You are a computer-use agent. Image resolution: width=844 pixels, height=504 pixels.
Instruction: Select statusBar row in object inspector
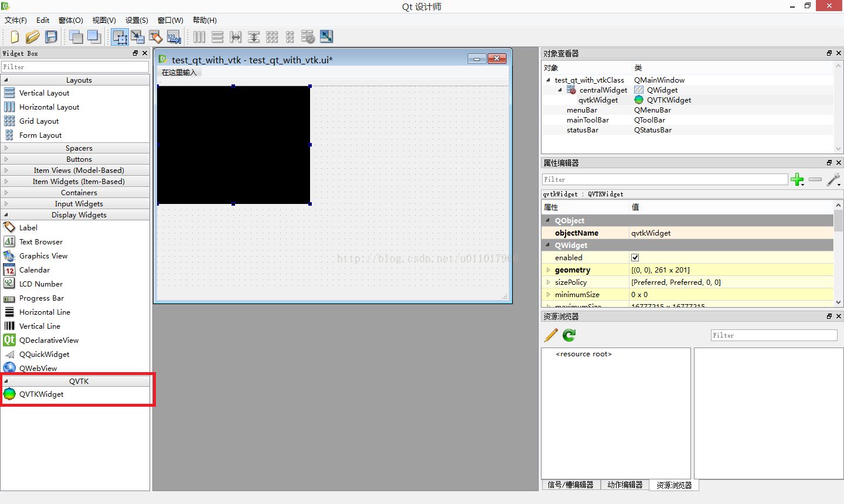tap(688, 130)
